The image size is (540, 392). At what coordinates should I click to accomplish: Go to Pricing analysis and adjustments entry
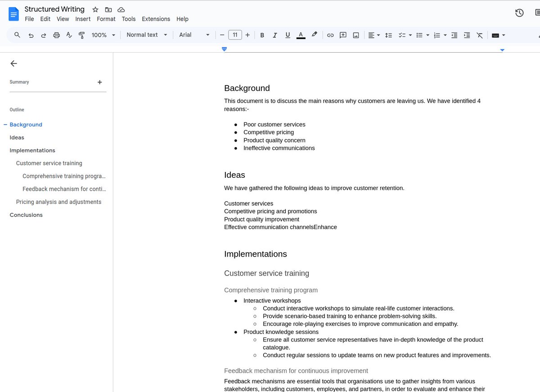coord(58,202)
